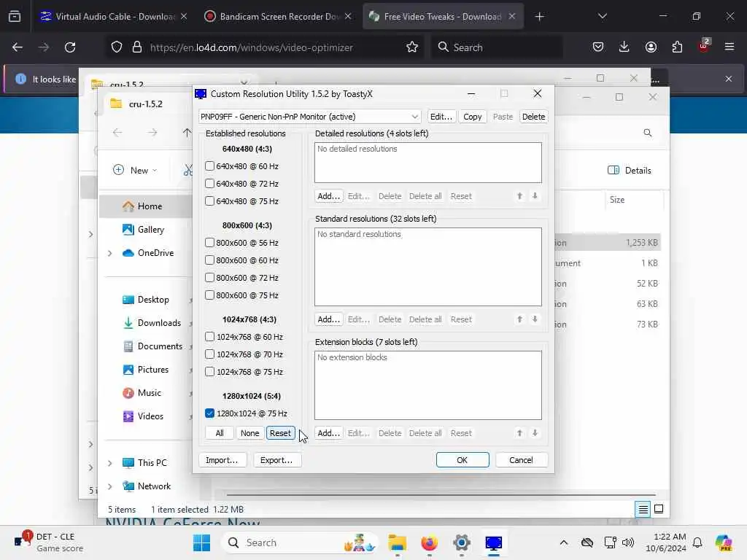Add a detailed resolution

[328, 196]
